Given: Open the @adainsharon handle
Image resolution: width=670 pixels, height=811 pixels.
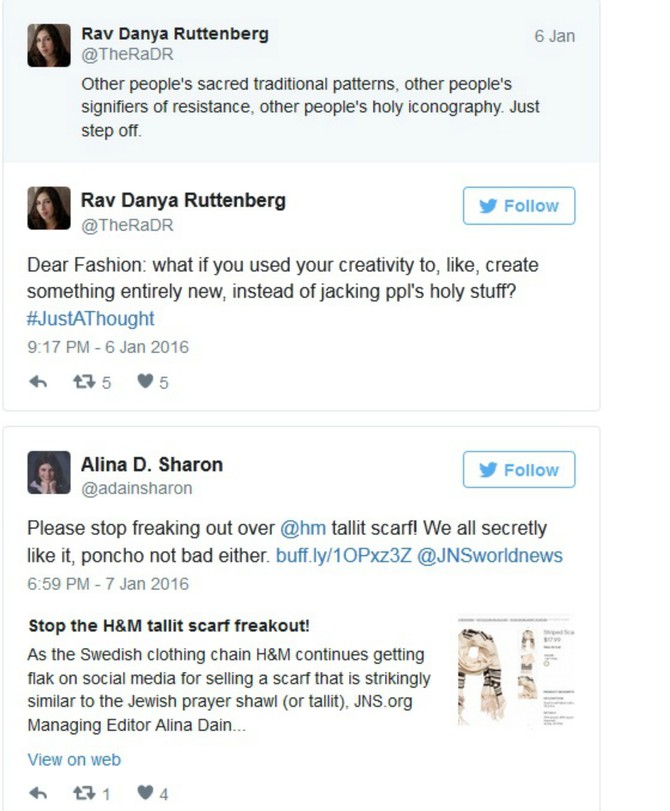Looking at the screenshot, I should point(137,488).
